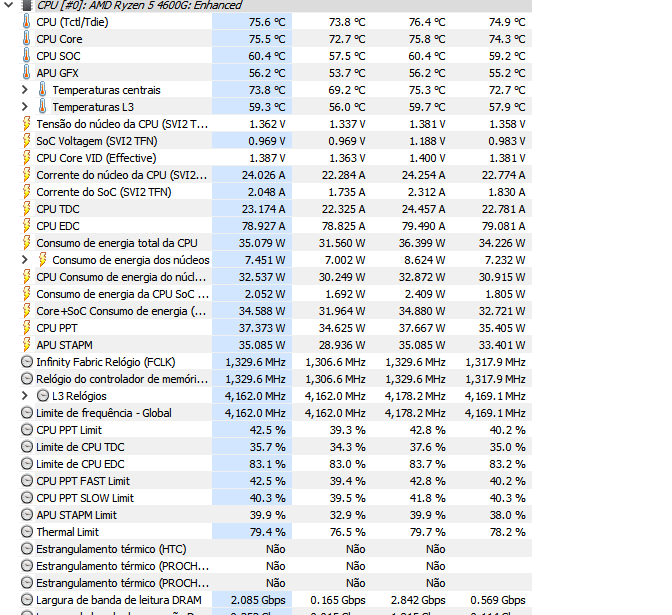672x615 pixels.
Task: Click the current value 2.085 Gbps
Action: (x=258, y=600)
